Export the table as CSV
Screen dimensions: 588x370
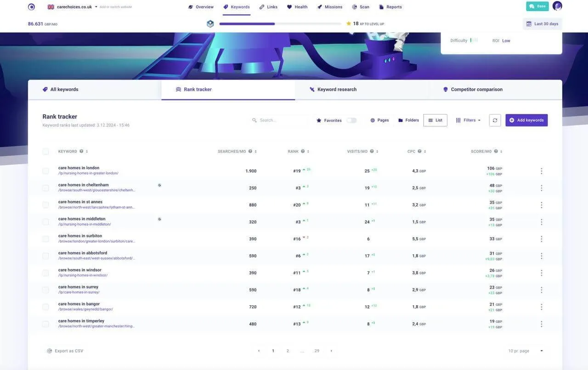click(x=65, y=351)
